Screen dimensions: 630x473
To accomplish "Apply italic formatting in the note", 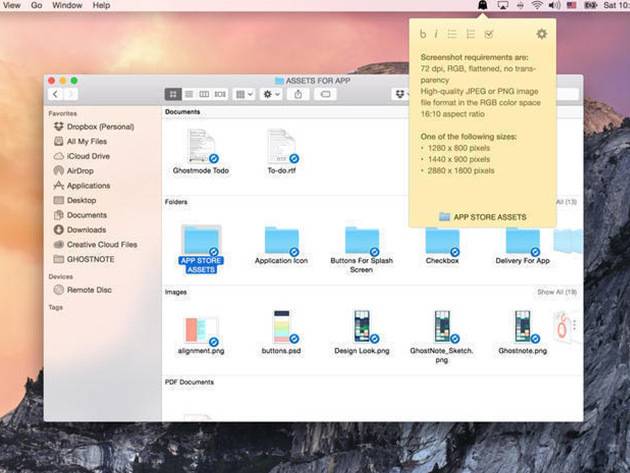I will click(x=435, y=34).
